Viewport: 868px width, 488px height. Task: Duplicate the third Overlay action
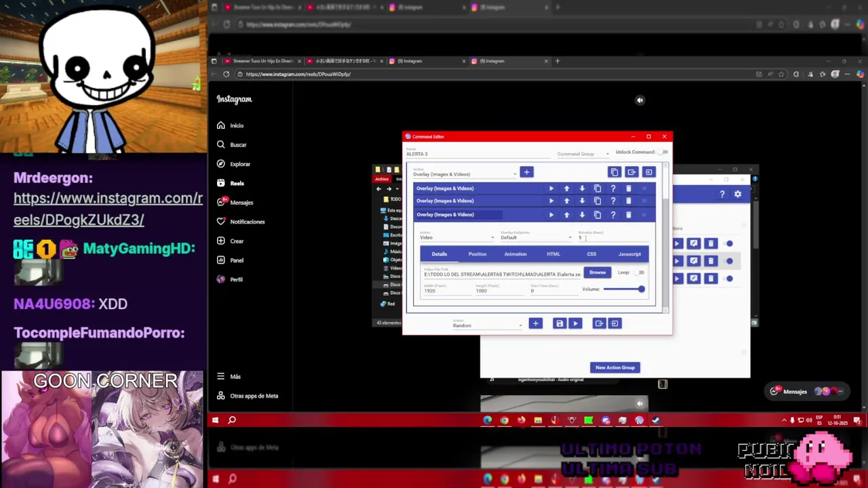[x=597, y=215]
